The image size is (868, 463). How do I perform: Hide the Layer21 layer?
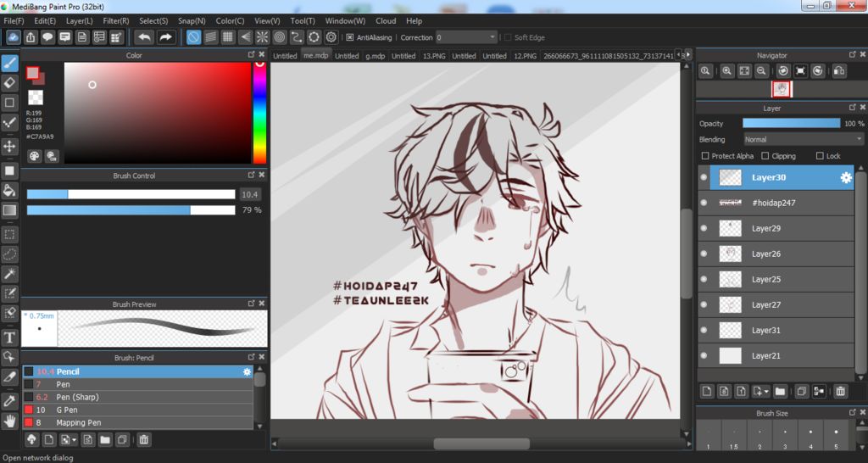pyautogui.click(x=704, y=356)
